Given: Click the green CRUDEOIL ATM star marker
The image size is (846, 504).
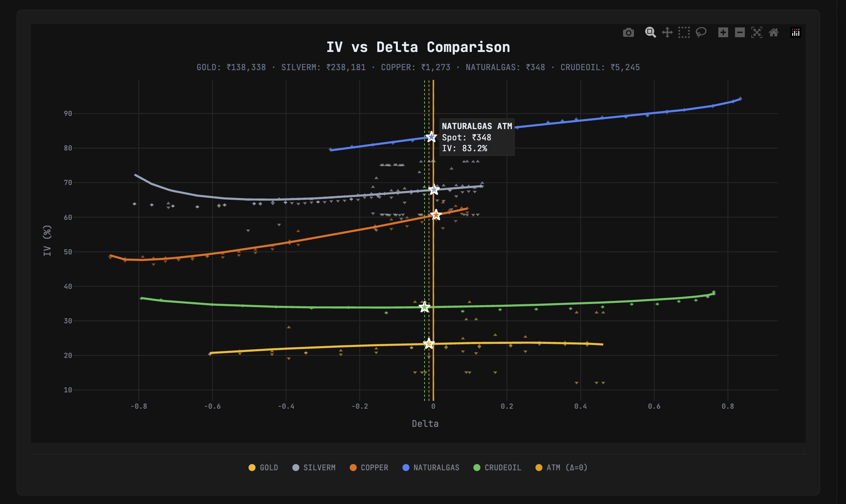Looking at the screenshot, I should pos(424,307).
